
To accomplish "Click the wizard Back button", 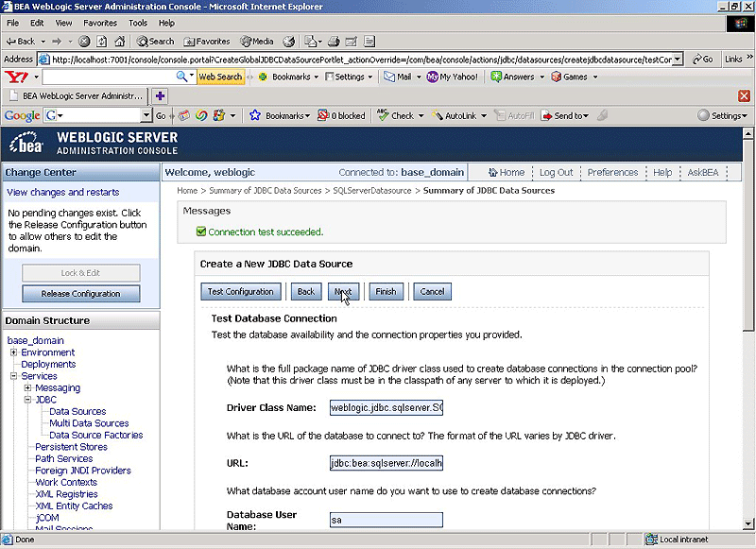I will click(305, 292).
